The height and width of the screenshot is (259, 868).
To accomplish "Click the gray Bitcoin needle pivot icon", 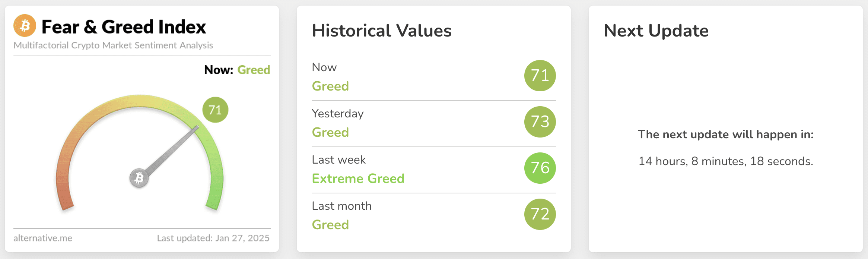I will [139, 178].
